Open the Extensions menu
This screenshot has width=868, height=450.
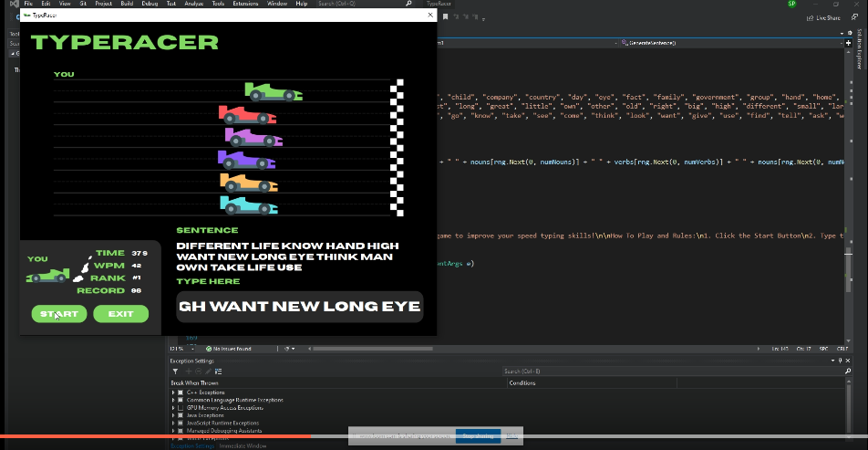tap(245, 4)
